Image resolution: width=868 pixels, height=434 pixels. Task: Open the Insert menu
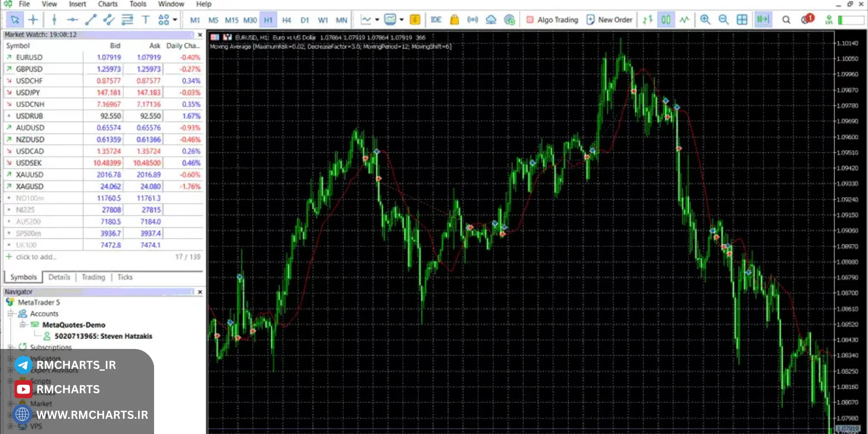pos(77,4)
